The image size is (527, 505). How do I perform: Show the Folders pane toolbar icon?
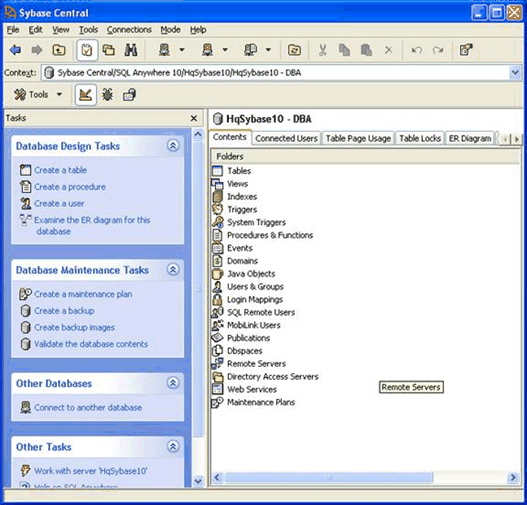click(x=109, y=50)
